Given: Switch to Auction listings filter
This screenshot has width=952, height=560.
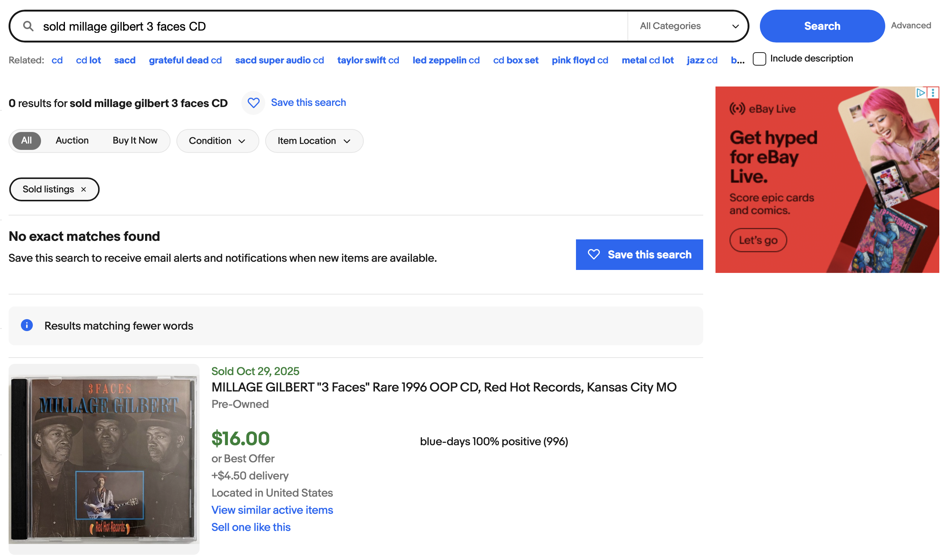Looking at the screenshot, I should [72, 141].
